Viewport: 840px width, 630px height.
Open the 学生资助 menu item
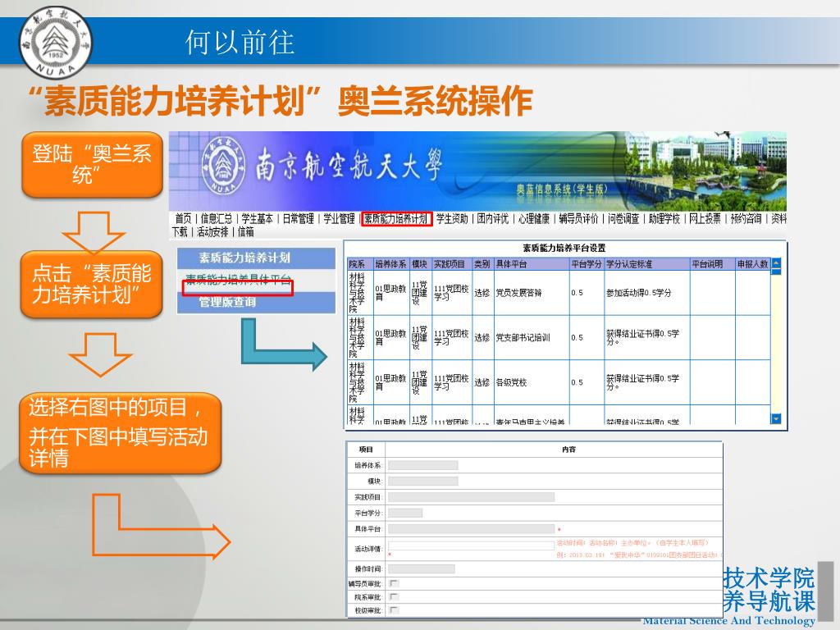point(452,218)
